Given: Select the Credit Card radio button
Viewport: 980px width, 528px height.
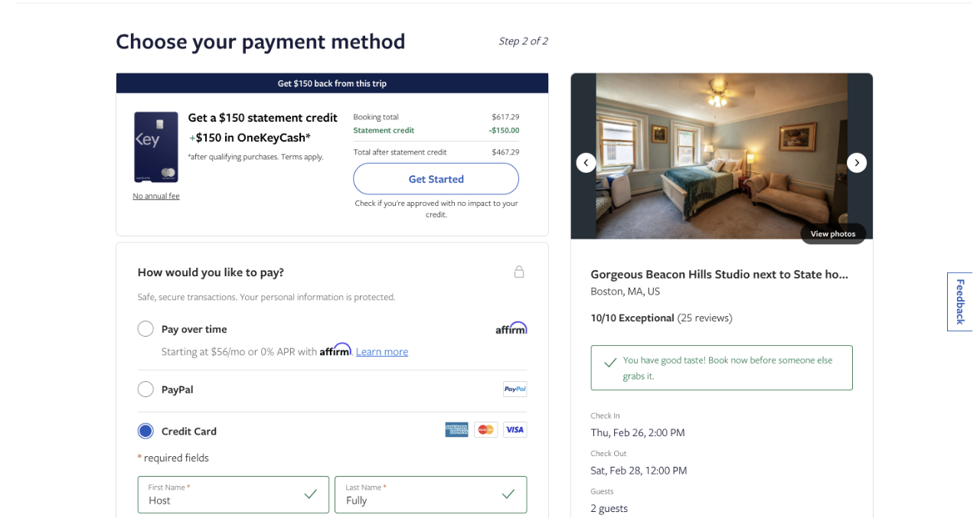Looking at the screenshot, I should point(145,431).
